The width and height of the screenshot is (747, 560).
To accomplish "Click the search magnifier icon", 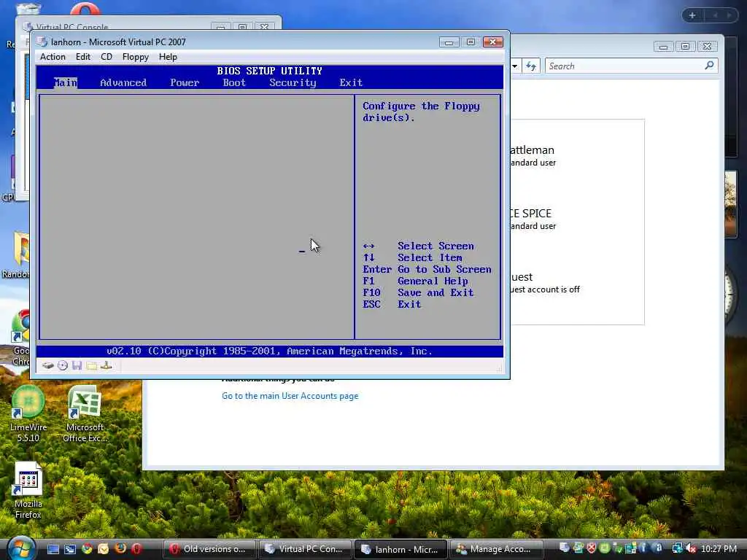I will tap(709, 65).
